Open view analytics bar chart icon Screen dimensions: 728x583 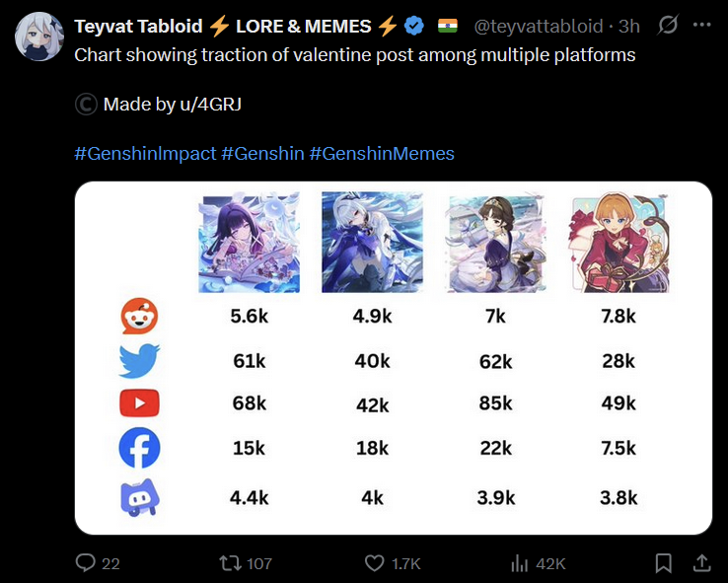520,563
